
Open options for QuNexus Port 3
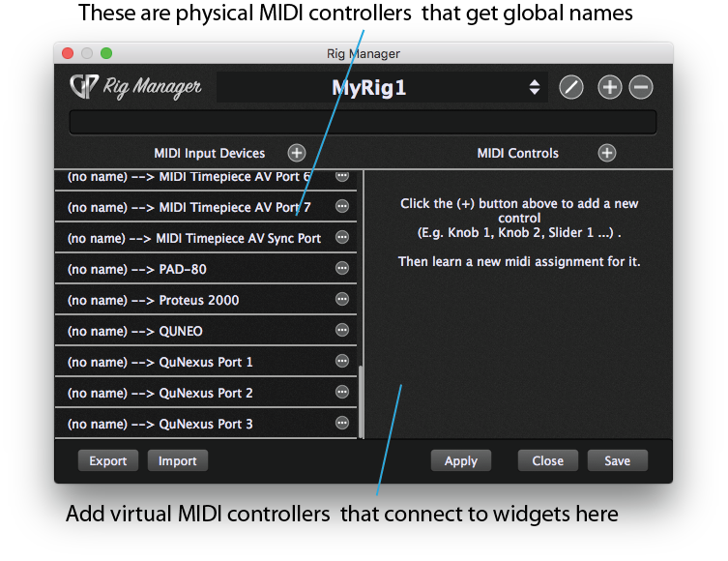click(342, 423)
